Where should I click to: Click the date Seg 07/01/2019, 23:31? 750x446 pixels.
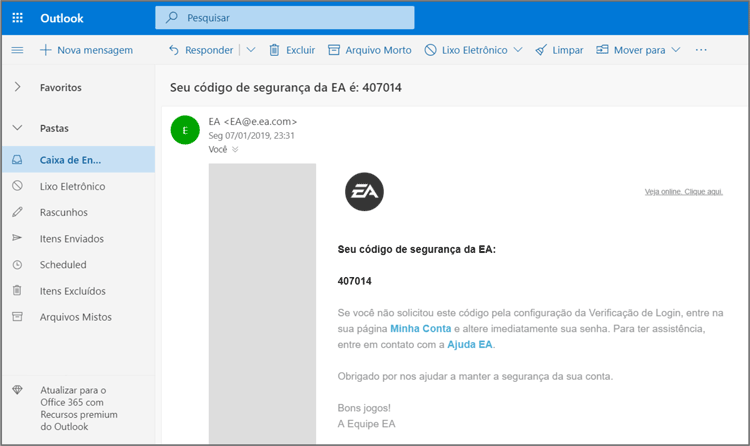pyautogui.click(x=252, y=135)
